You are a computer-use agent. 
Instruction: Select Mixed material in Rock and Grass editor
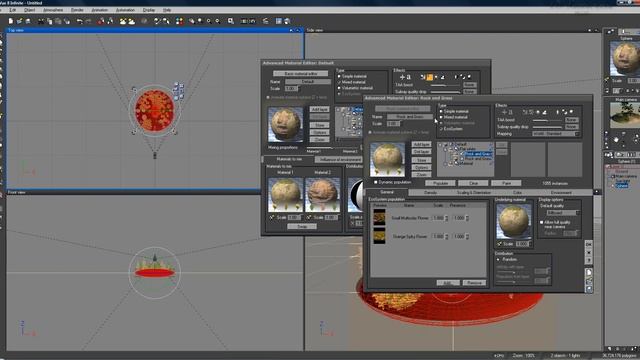pos(441,117)
